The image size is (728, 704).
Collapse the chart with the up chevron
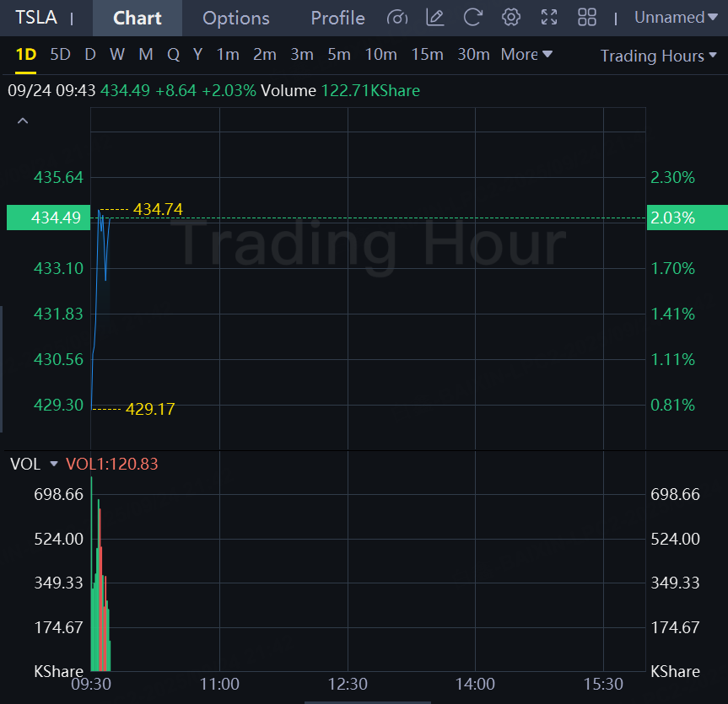click(x=23, y=121)
